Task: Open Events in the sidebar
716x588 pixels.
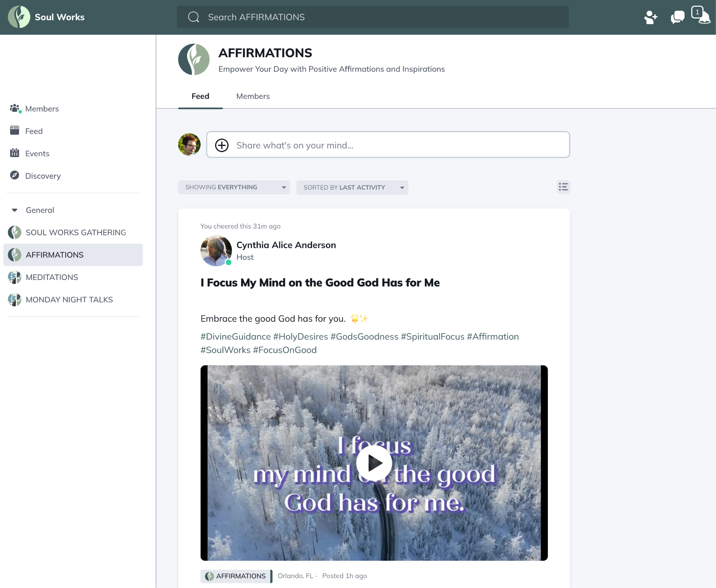Action: pyautogui.click(x=37, y=153)
